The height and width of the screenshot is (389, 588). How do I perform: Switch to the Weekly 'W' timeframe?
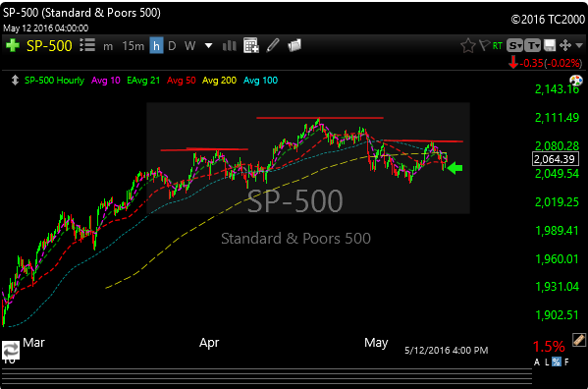(189, 46)
